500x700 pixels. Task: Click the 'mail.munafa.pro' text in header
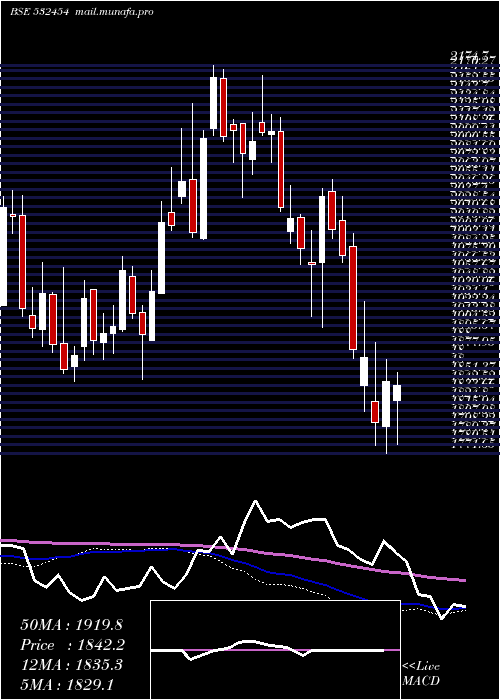(x=113, y=12)
